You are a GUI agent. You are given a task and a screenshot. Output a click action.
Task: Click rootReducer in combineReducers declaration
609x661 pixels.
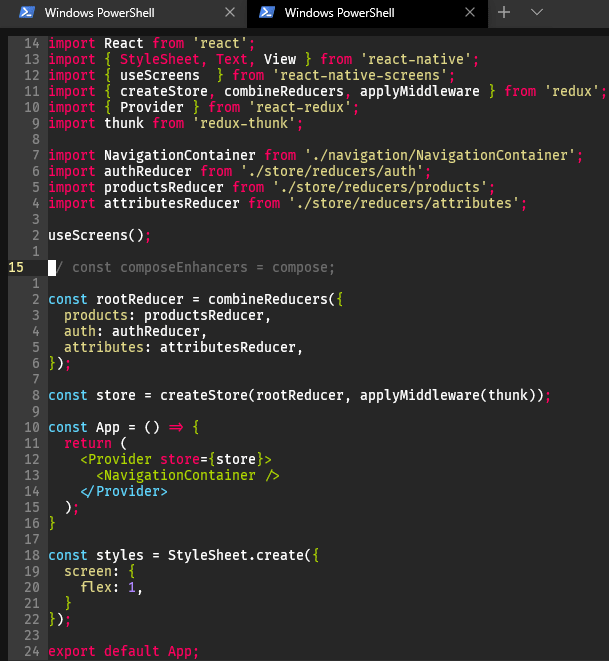[x=140, y=300]
